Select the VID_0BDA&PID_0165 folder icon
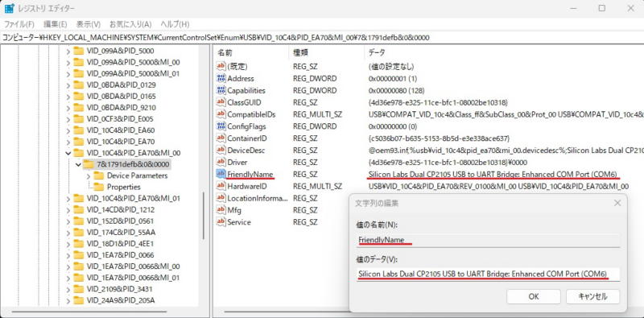The width and height of the screenshot is (644, 318). coord(78,96)
